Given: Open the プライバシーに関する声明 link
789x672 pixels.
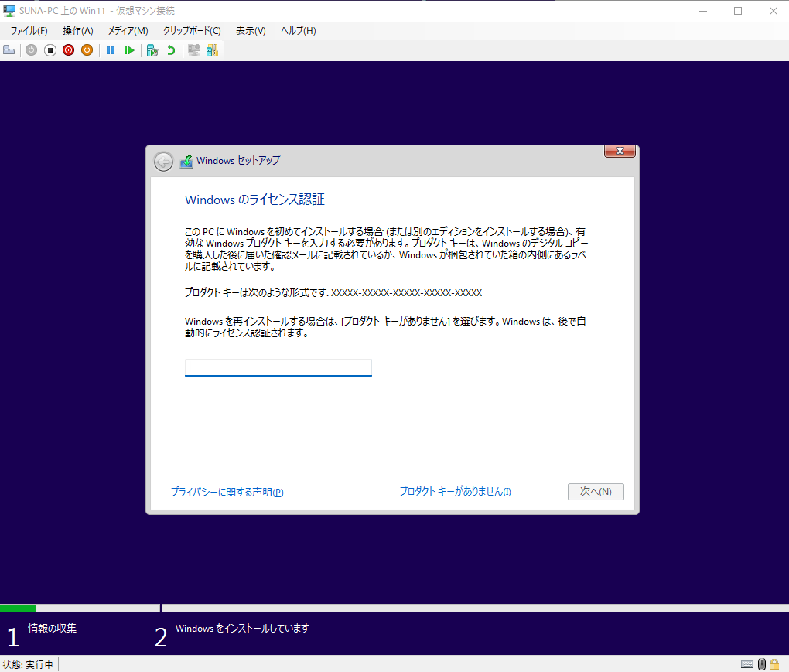Looking at the screenshot, I should click(227, 492).
